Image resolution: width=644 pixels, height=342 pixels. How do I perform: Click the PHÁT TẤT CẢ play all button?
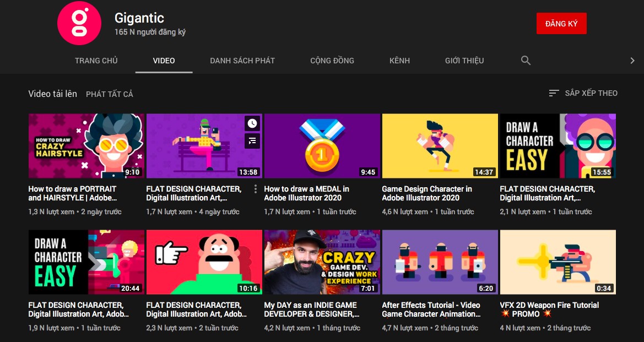109,94
